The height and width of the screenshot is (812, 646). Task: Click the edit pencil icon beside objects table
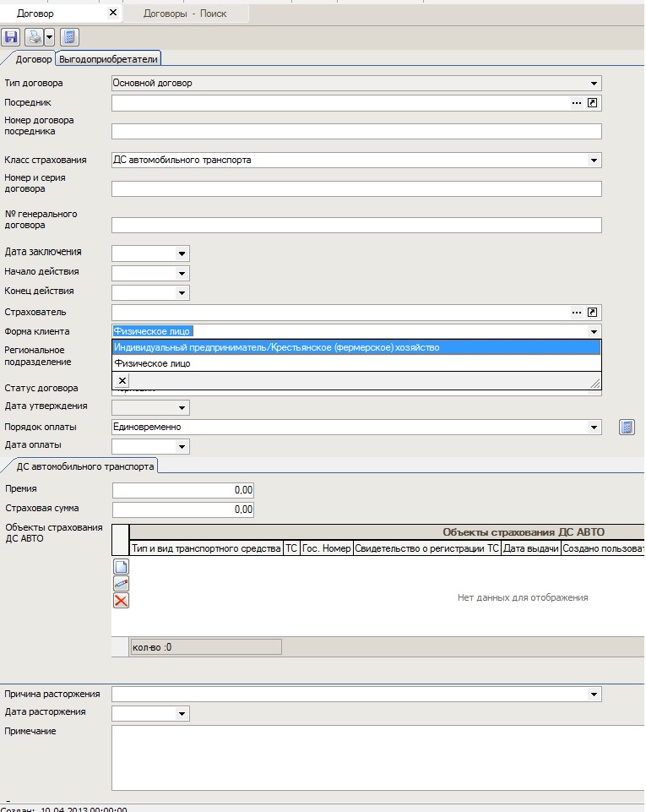tap(121, 583)
